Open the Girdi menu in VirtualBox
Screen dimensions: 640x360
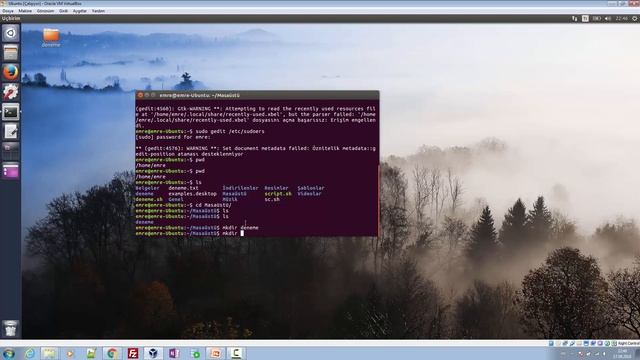(x=63, y=11)
